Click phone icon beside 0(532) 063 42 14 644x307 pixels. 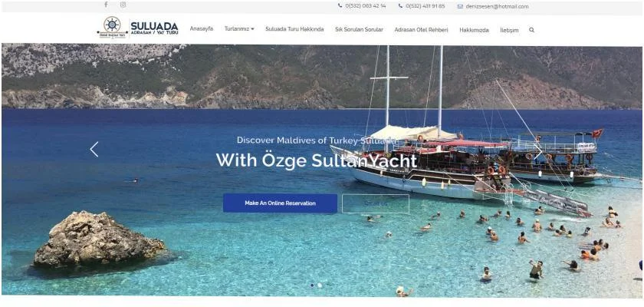340,5
